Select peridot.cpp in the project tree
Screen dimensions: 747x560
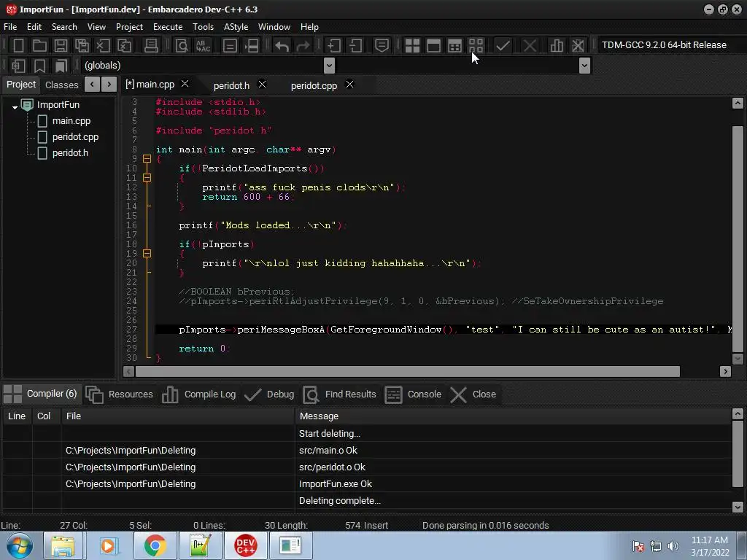pos(75,137)
